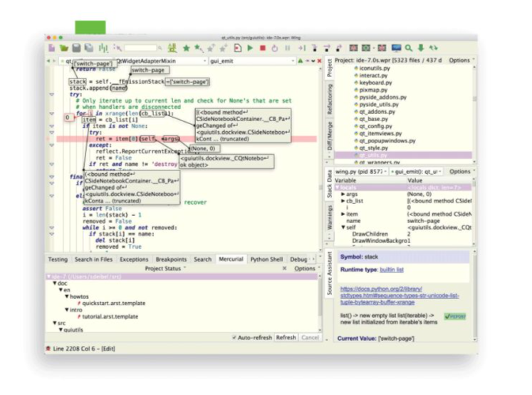Click green triangle above the editor scrollbar

pos(301,61)
